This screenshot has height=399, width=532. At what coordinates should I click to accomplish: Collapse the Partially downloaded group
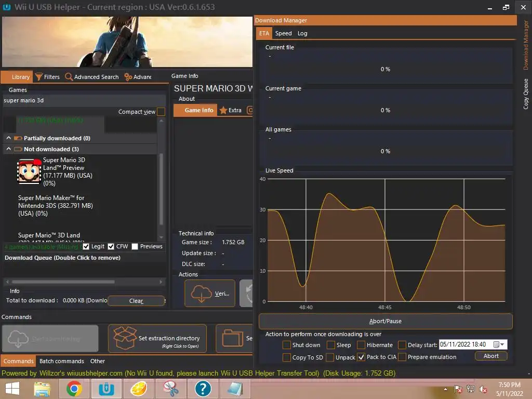pos(8,138)
